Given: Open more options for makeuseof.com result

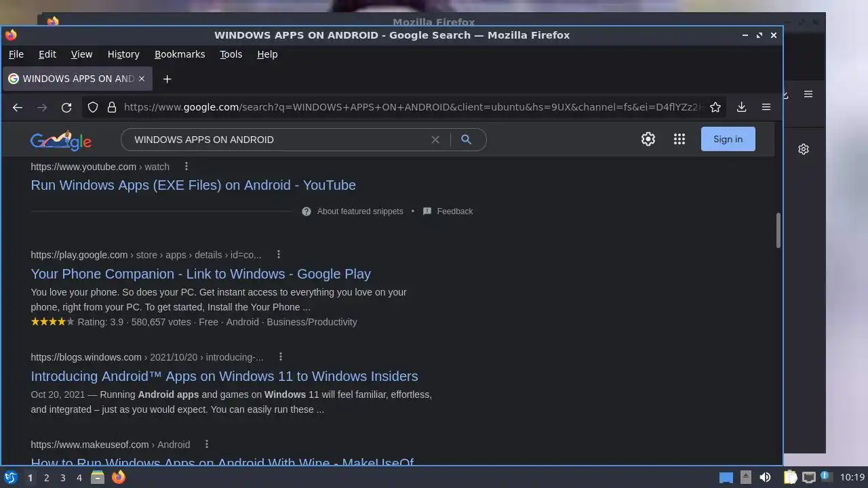Looking at the screenshot, I should point(207,444).
